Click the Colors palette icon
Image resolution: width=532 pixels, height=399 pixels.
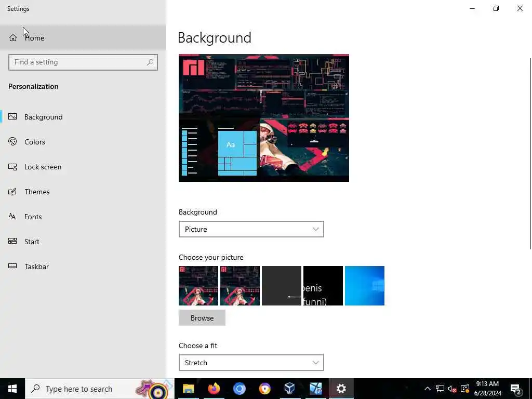(12, 141)
